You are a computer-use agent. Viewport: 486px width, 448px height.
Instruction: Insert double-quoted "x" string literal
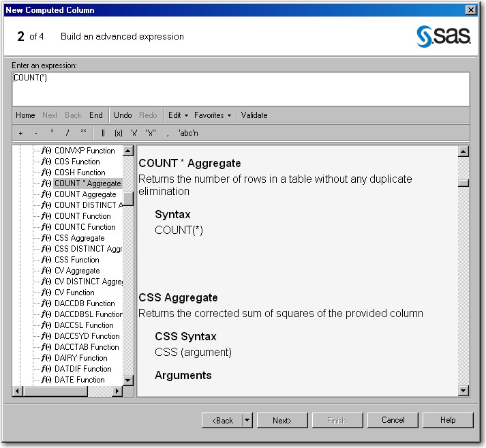pyautogui.click(x=151, y=133)
